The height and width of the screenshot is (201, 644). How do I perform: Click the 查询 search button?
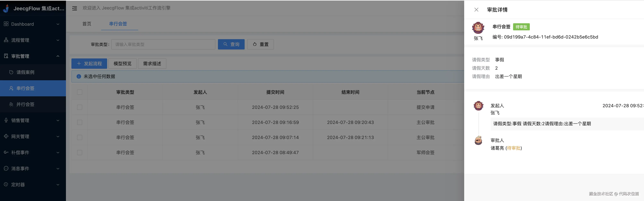231,44
